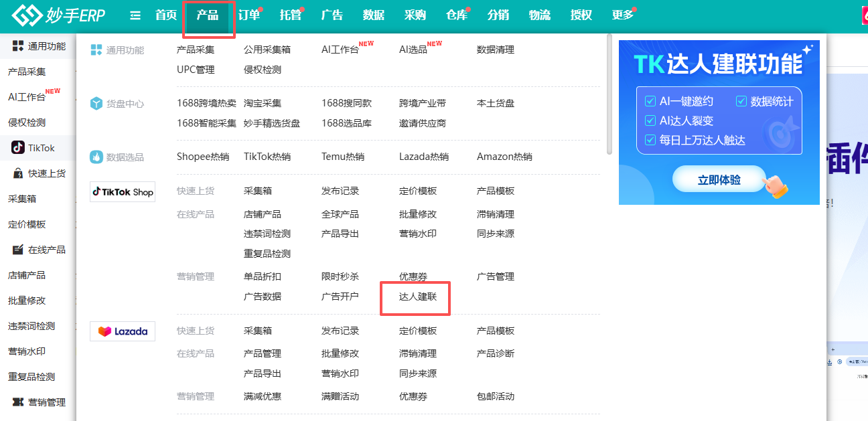Open 本土货盘 link
Viewport: 868px width, 421px height.
pyautogui.click(x=496, y=103)
